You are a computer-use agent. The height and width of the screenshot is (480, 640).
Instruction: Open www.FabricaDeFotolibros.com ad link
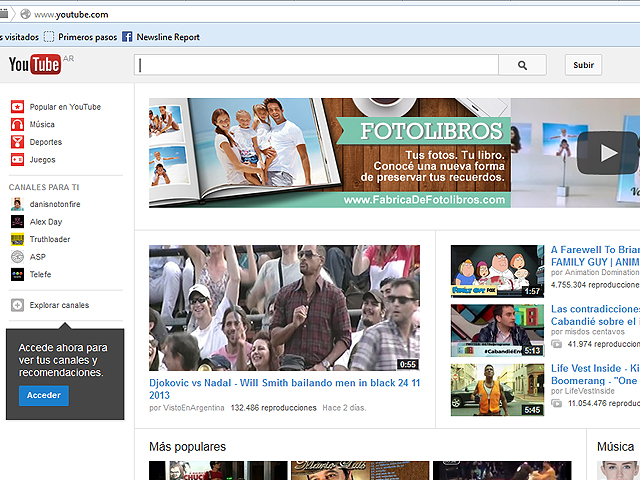click(424, 200)
